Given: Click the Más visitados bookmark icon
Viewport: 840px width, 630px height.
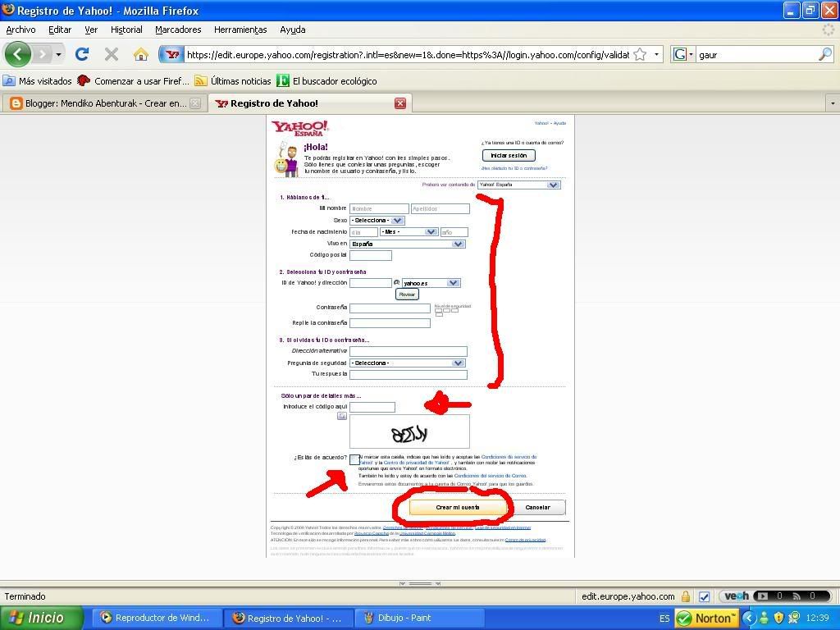Looking at the screenshot, I should [9, 81].
